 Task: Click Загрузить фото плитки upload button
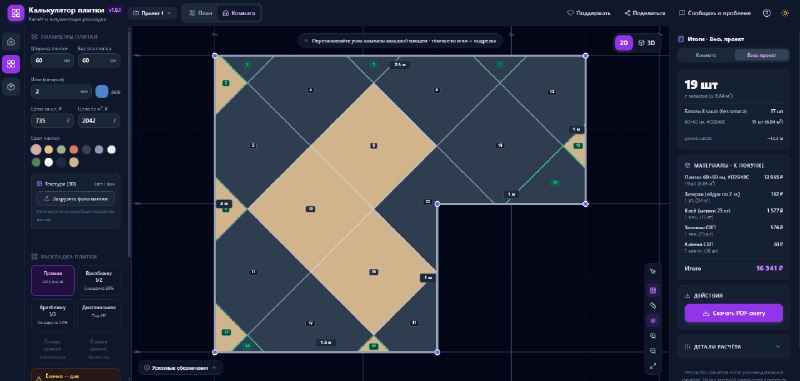click(x=76, y=199)
